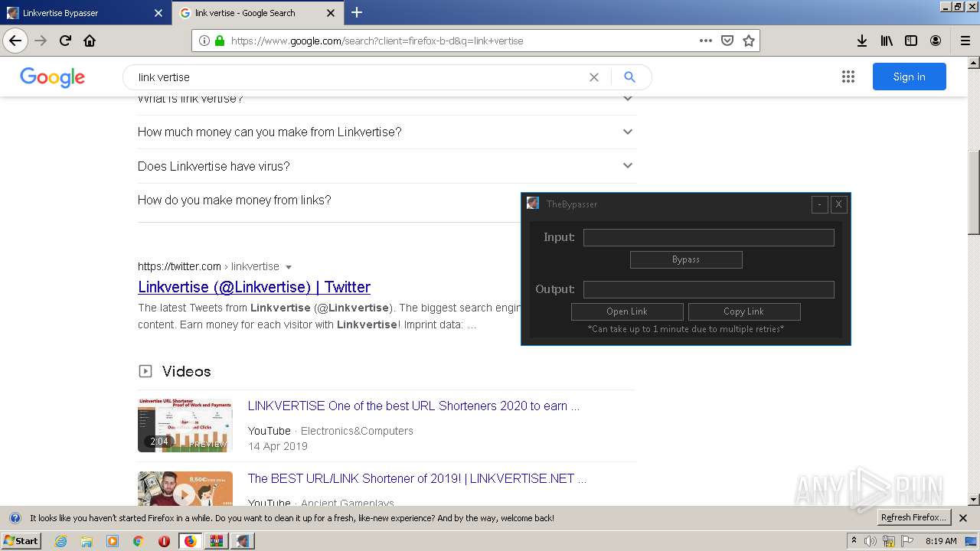Click the Input field in TheBypasser

tap(709, 237)
